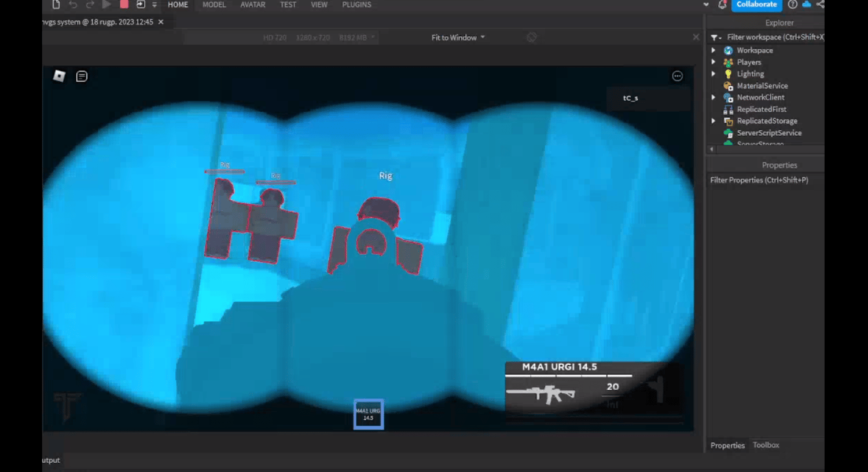Stop the playtest with the red square
This screenshot has width=868, height=472.
[124, 5]
